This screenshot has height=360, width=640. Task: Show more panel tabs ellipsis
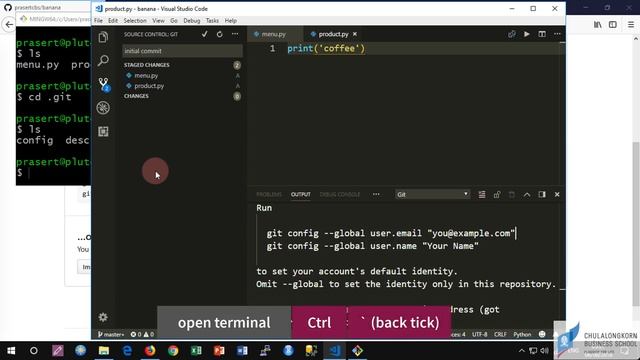click(x=376, y=195)
